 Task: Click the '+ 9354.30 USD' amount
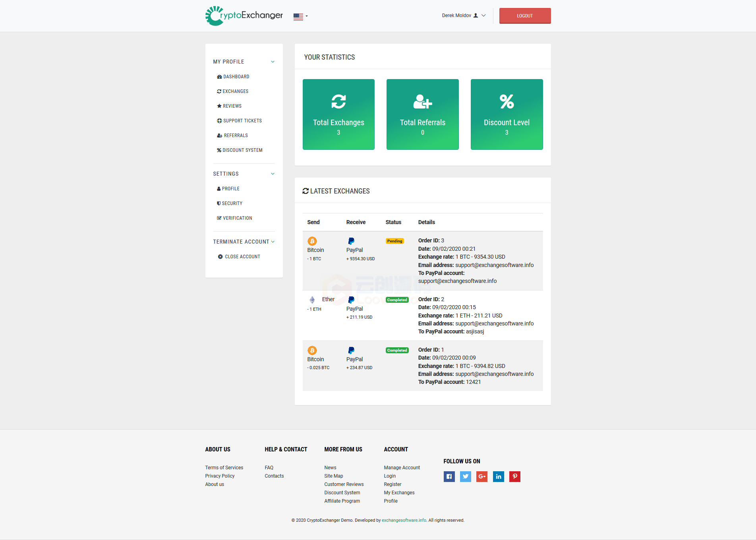pos(361,259)
